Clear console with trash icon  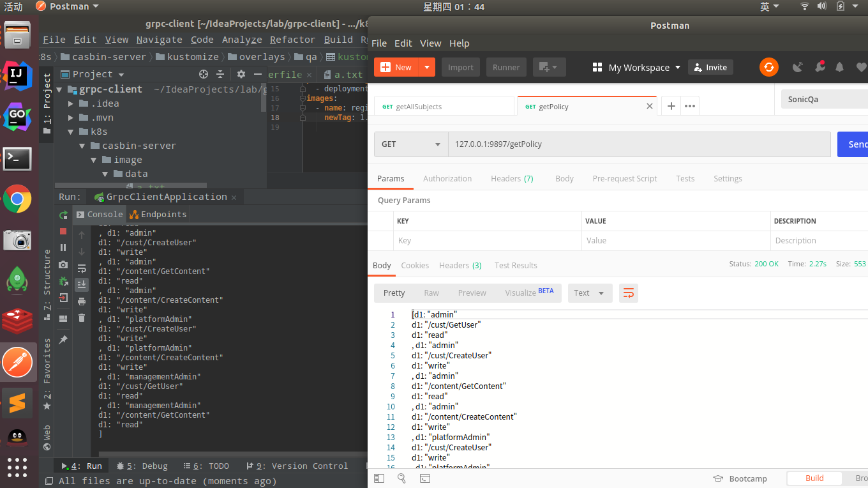click(82, 318)
